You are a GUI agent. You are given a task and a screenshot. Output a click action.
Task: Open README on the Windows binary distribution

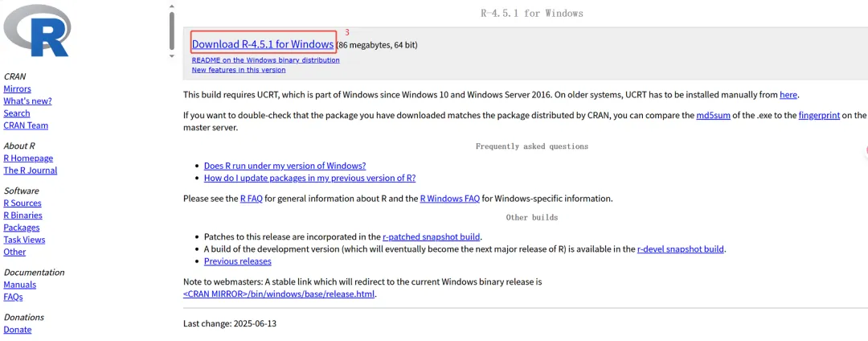(266, 60)
